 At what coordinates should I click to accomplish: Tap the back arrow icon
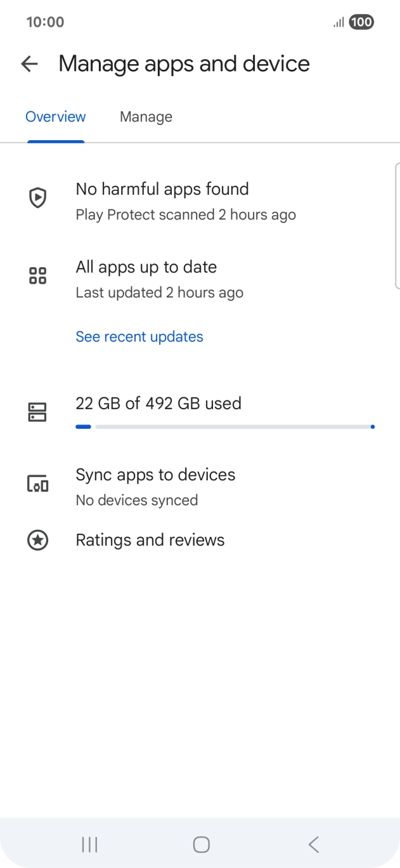[x=29, y=63]
